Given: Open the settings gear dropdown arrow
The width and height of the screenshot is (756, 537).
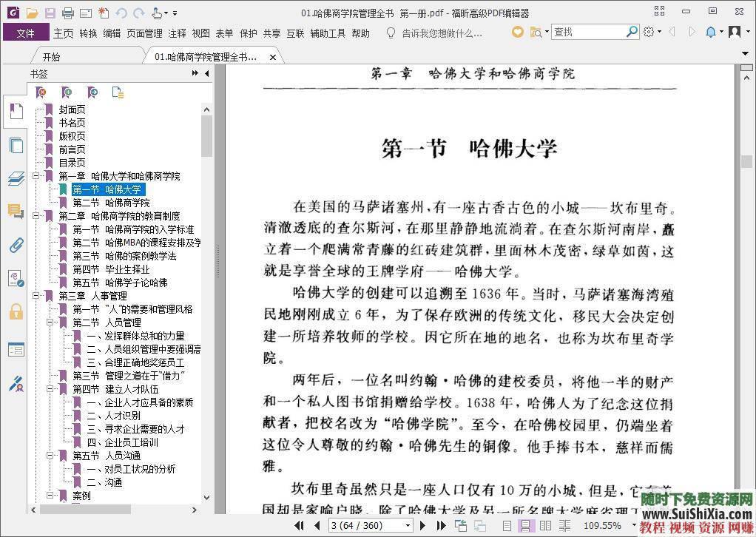Looking at the screenshot, I should (659, 32).
